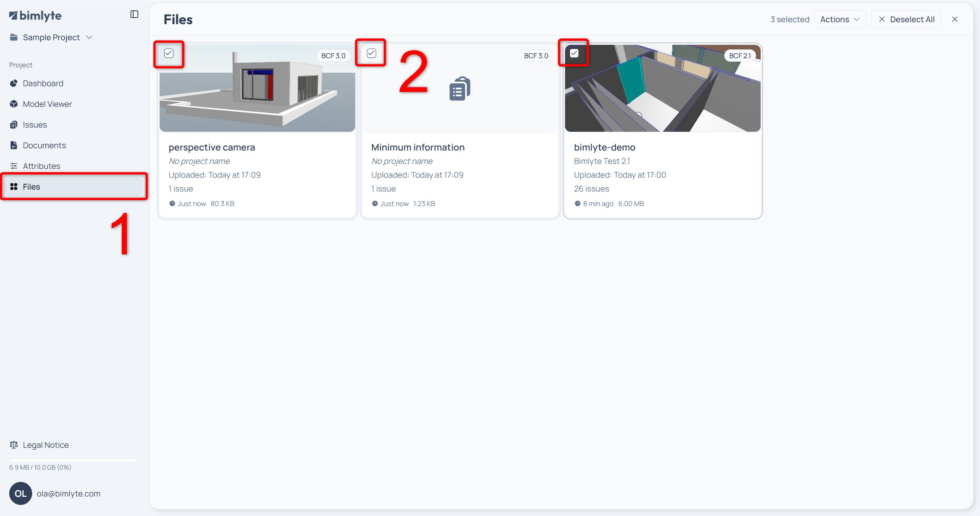
Task: Click bimlyte-demo file title
Action: [x=604, y=147]
